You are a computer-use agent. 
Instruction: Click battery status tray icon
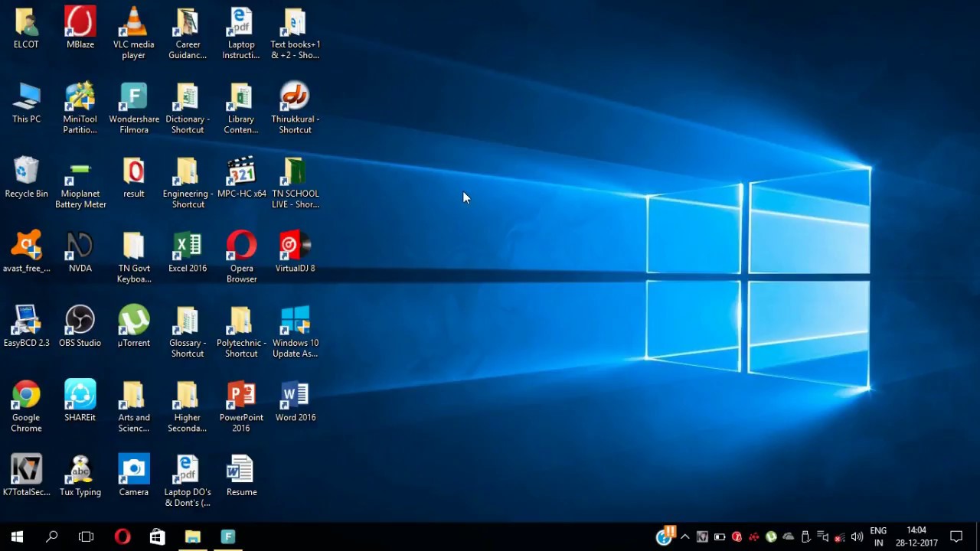(x=720, y=536)
